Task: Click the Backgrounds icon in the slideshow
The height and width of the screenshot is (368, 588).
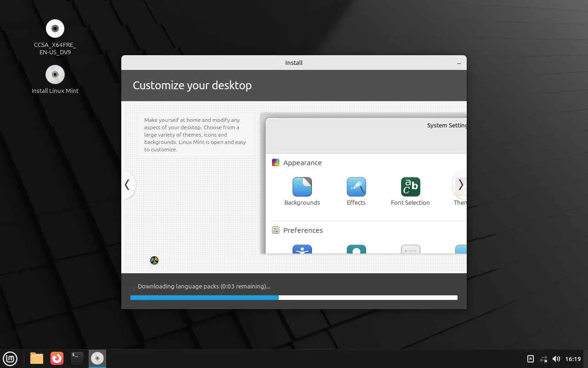Action: click(302, 187)
